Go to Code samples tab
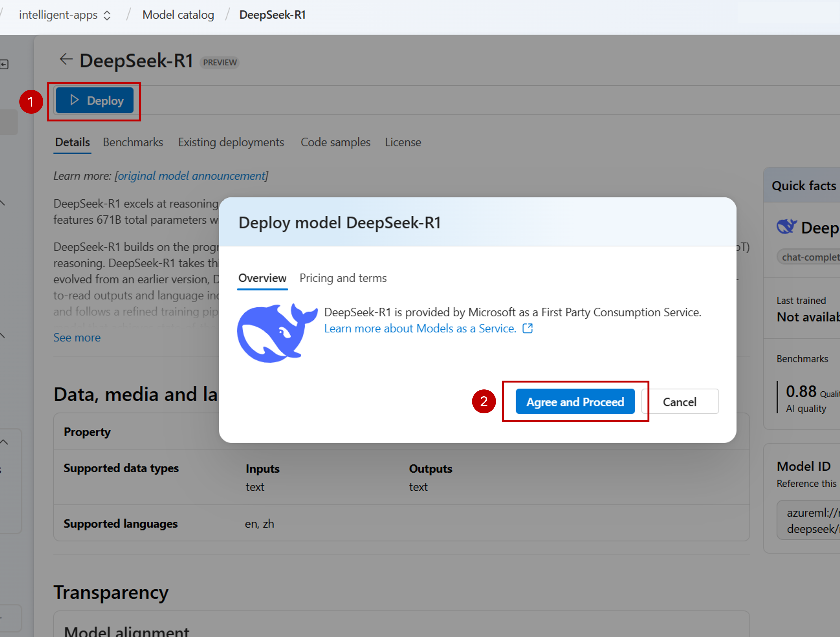Image resolution: width=840 pixels, height=637 pixels. pyautogui.click(x=335, y=142)
